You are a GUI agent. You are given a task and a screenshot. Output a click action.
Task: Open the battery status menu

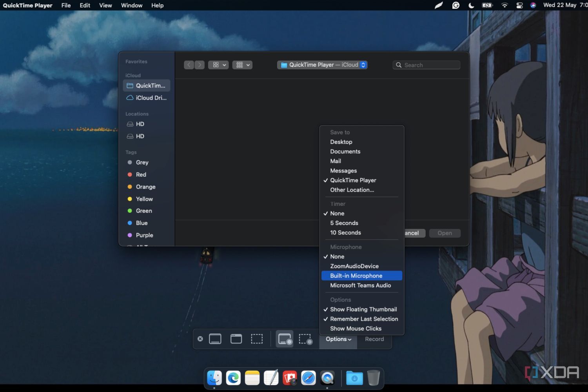[487, 5]
